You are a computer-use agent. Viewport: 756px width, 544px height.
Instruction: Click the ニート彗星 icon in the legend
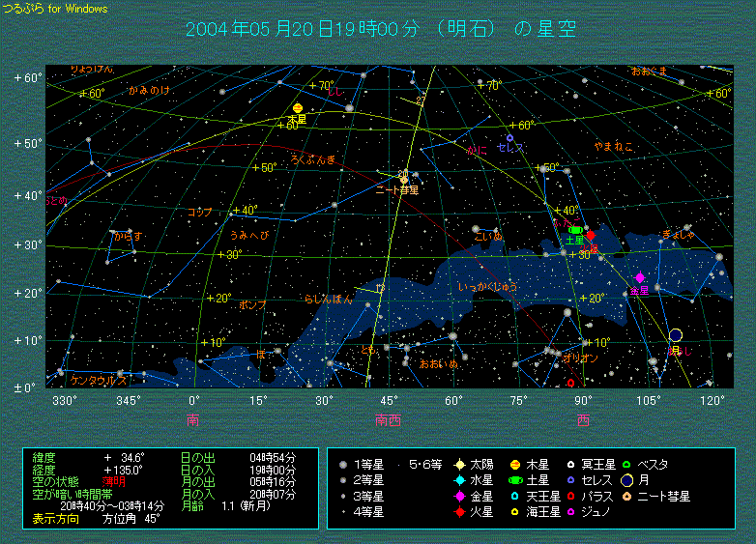[x=626, y=496]
